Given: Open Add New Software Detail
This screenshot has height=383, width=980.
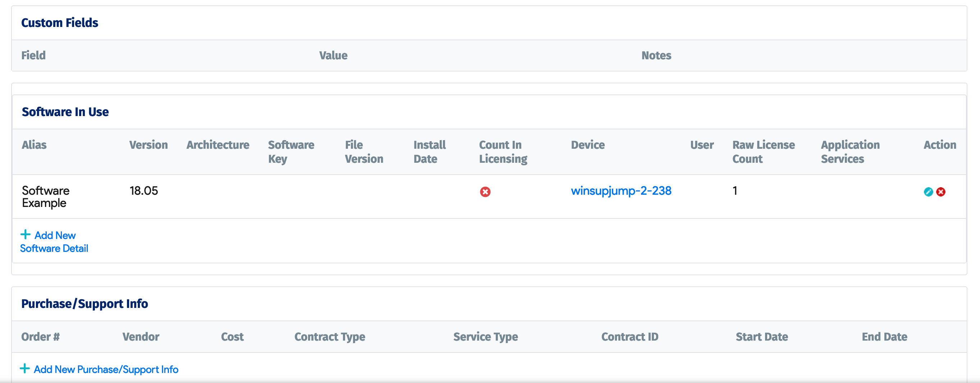Looking at the screenshot, I should [x=54, y=241].
